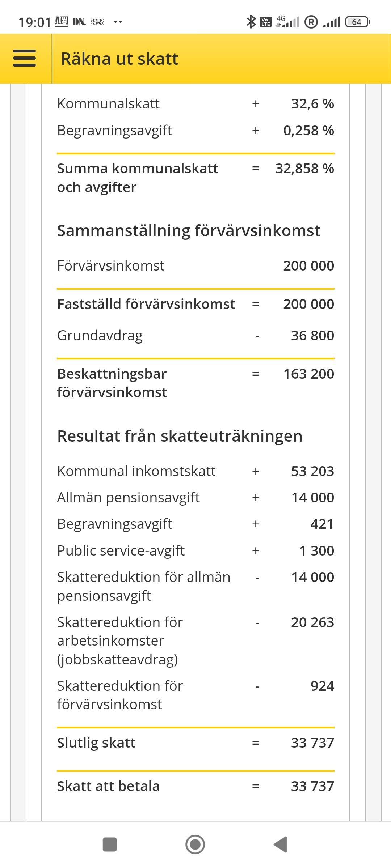391x868 pixels.
Task: Tap the 'Räkna ut skatt' page title
Action: pyautogui.click(x=119, y=59)
